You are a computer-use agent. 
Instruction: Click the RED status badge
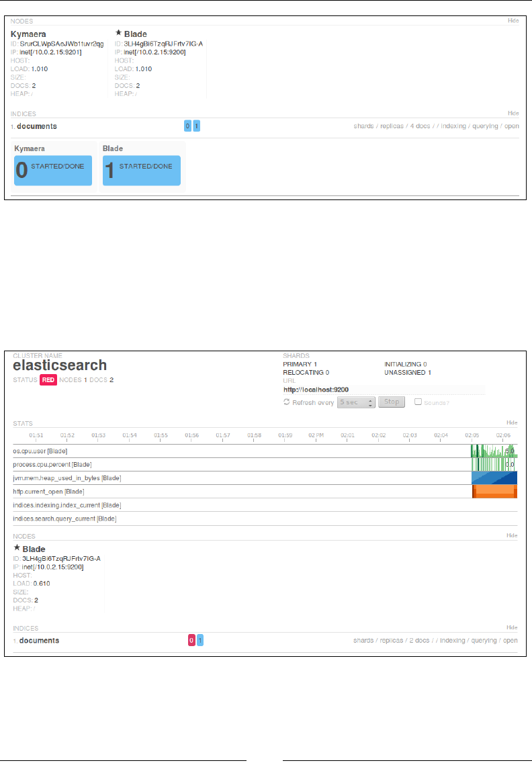coord(48,380)
